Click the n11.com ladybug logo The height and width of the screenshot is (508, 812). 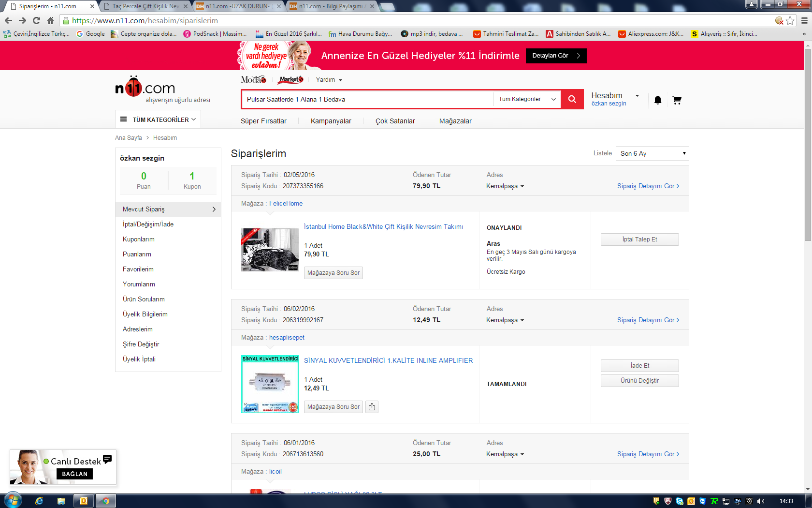click(x=145, y=87)
